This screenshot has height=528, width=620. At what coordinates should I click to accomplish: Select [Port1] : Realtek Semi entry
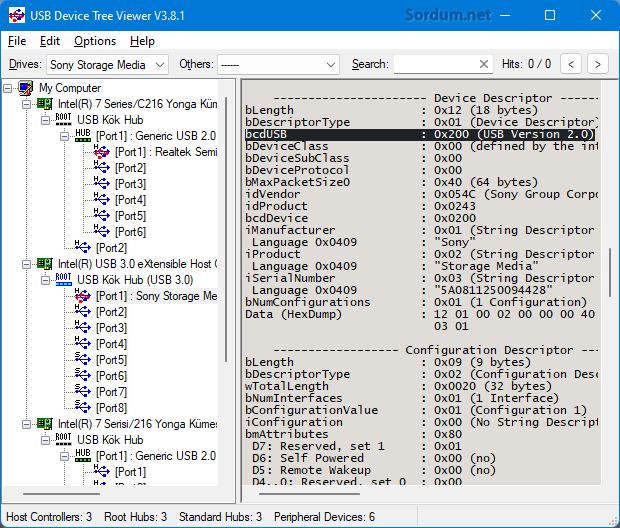(166, 152)
